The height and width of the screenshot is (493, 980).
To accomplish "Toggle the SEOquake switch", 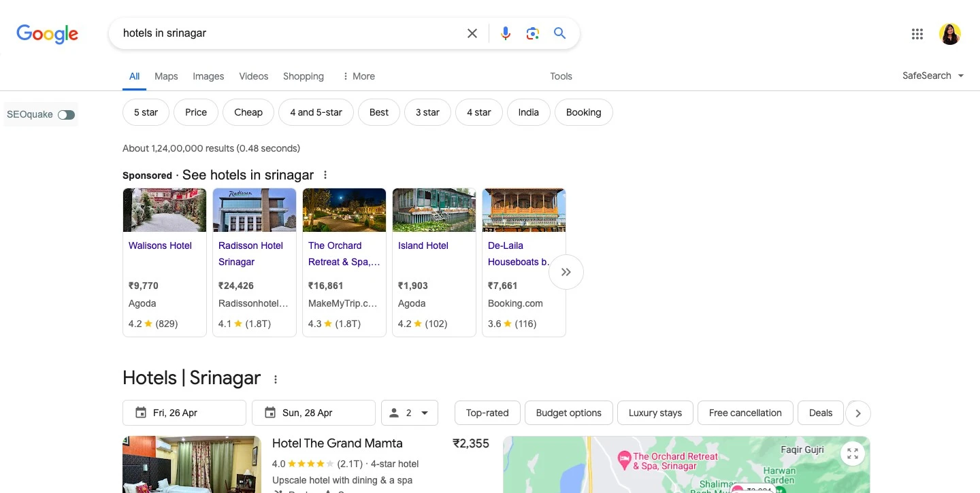I will point(66,115).
